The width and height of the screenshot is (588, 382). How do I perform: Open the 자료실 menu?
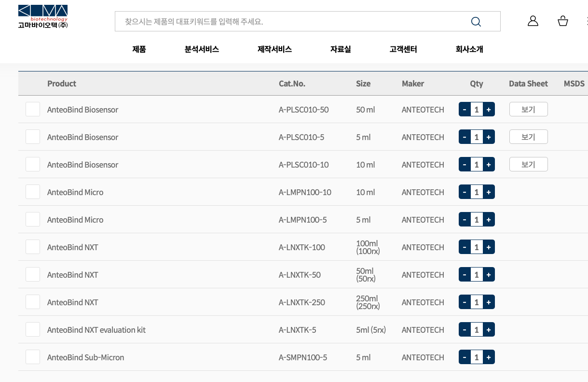pyautogui.click(x=341, y=49)
